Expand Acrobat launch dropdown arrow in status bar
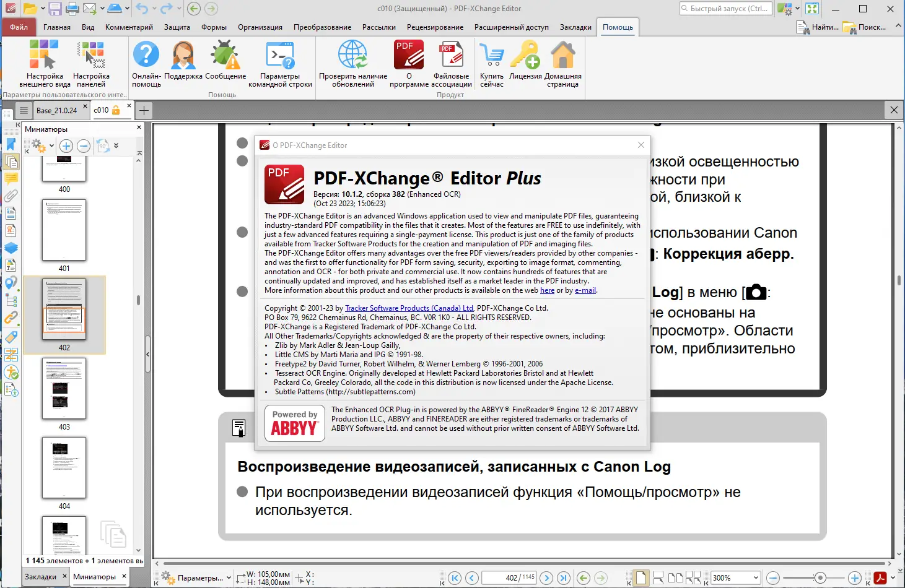Screen dimensions: 905x588 click(893, 578)
